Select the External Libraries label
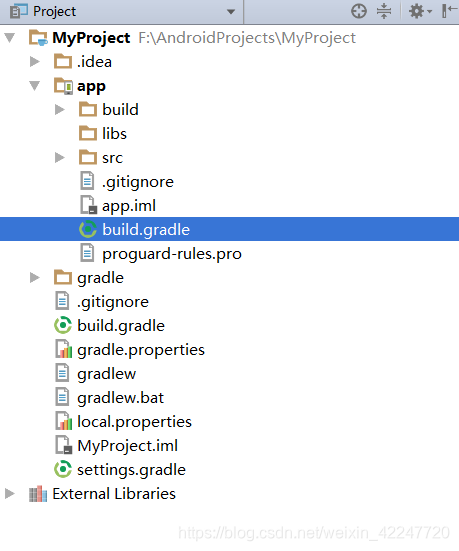 tap(114, 494)
